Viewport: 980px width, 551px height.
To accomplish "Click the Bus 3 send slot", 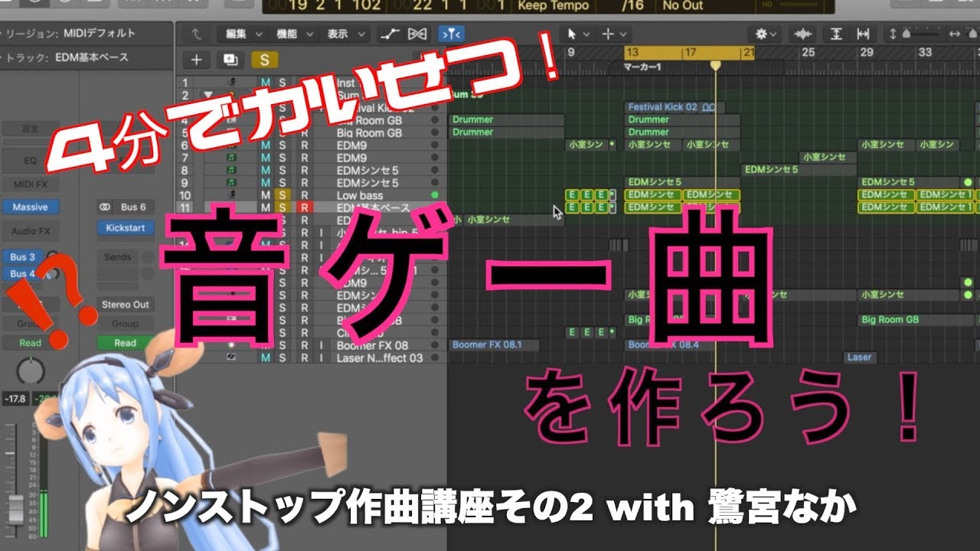I will pos(23,257).
